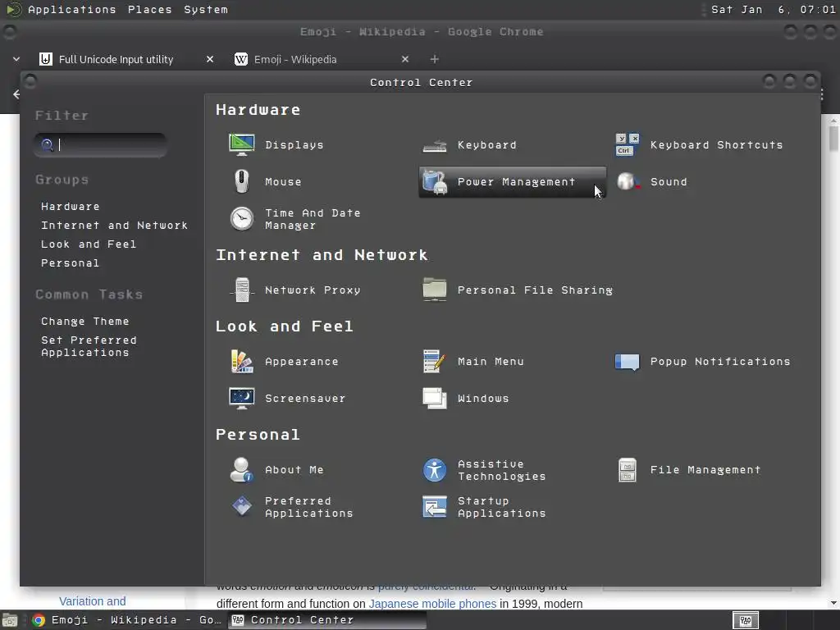Open the Startup Applications icon
This screenshot has width=840, height=630.
(x=435, y=507)
